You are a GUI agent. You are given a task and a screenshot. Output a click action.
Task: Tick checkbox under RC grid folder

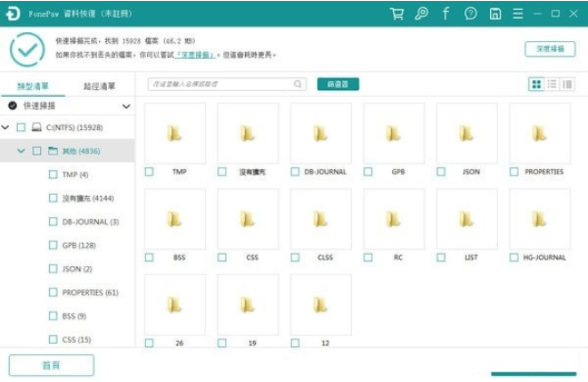pyautogui.click(x=368, y=257)
